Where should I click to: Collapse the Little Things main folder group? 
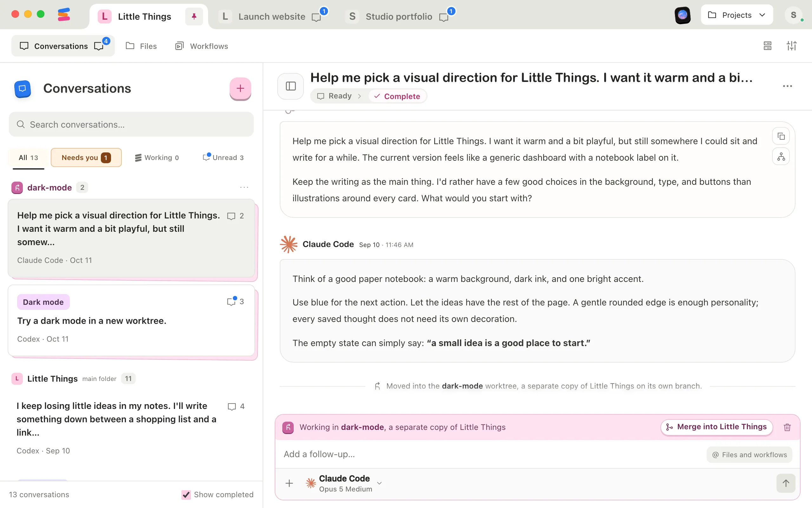(73, 379)
